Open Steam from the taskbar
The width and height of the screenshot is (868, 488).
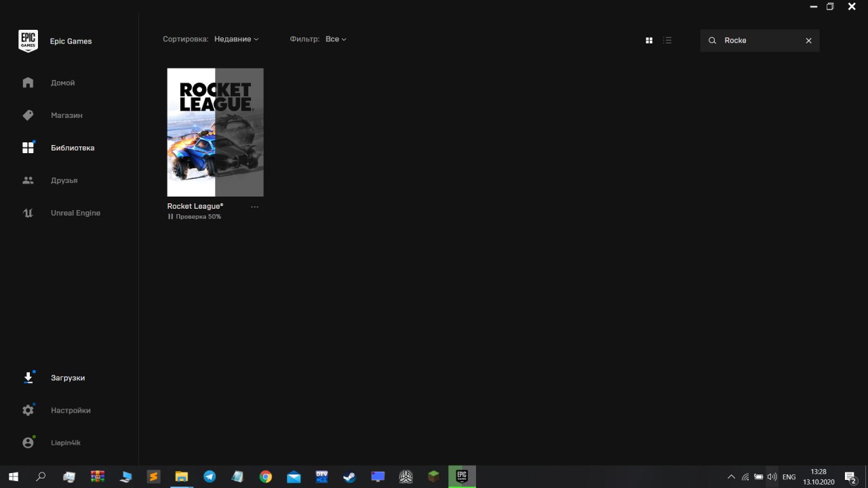tap(349, 476)
